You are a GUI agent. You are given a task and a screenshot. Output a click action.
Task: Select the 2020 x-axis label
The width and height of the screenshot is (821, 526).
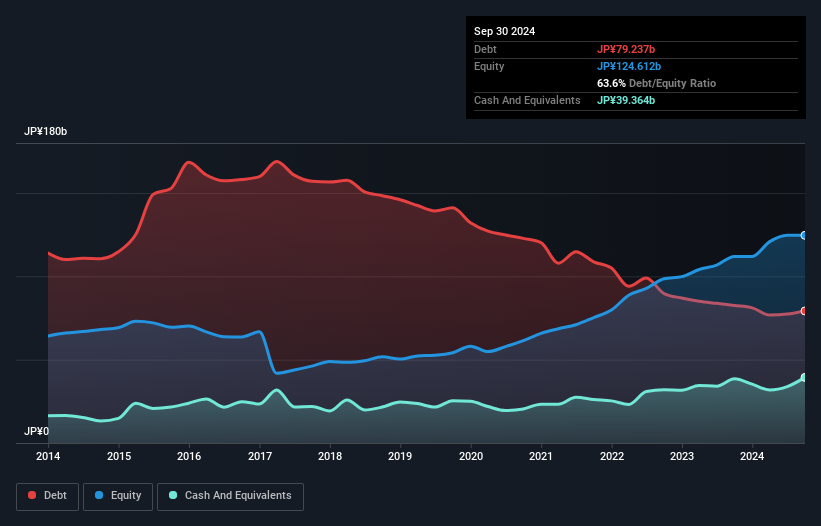click(471, 456)
